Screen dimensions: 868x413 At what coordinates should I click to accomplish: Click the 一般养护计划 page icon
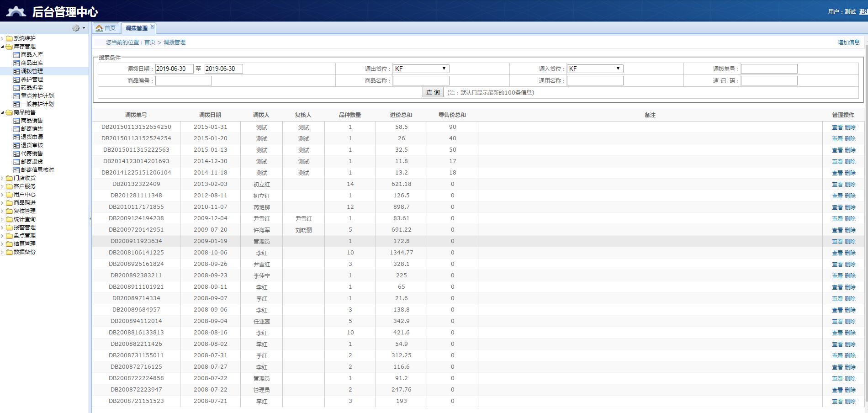pos(17,104)
